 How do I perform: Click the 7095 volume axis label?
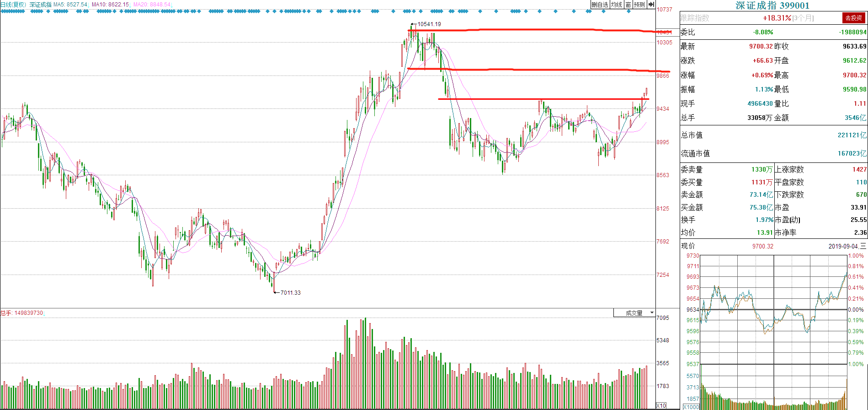click(x=663, y=318)
